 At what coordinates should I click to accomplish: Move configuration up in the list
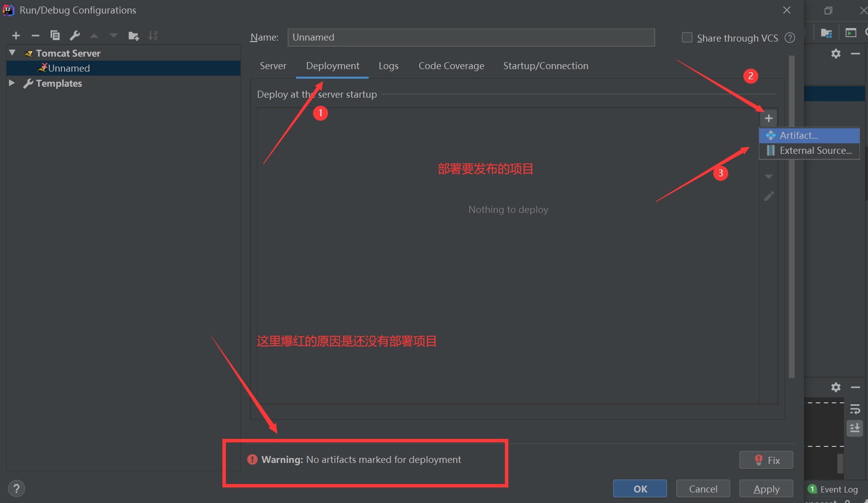tap(94, 36)
